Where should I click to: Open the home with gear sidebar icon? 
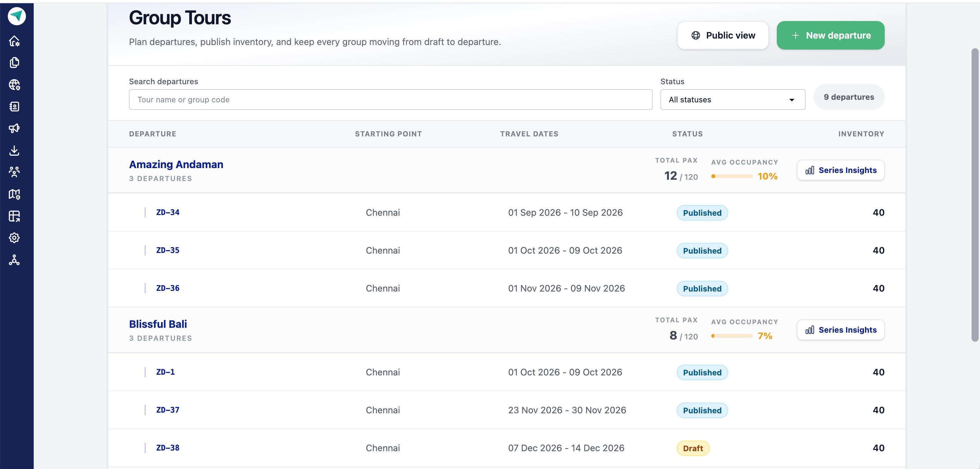pyautogui.click(x=15, y=41)
